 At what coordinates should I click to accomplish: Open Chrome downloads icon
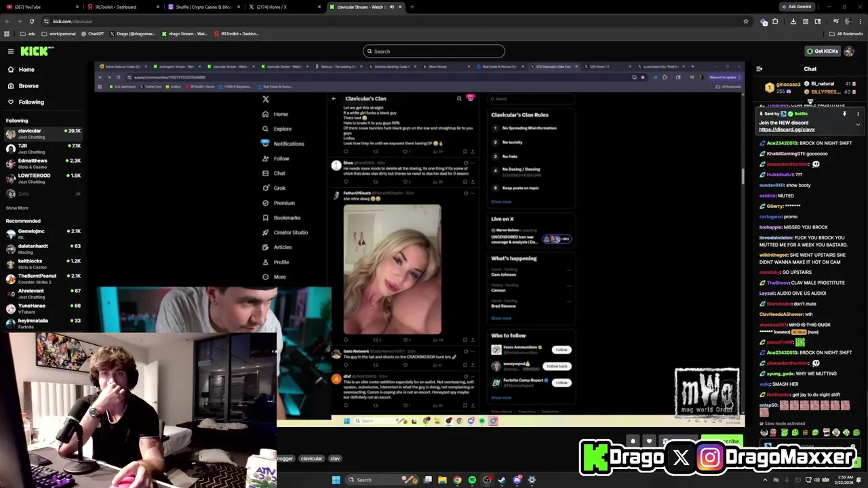(x=793, y=21)
